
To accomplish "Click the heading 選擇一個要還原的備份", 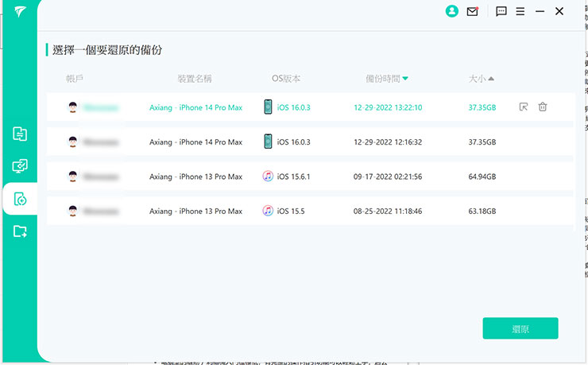I will [107, 50].
